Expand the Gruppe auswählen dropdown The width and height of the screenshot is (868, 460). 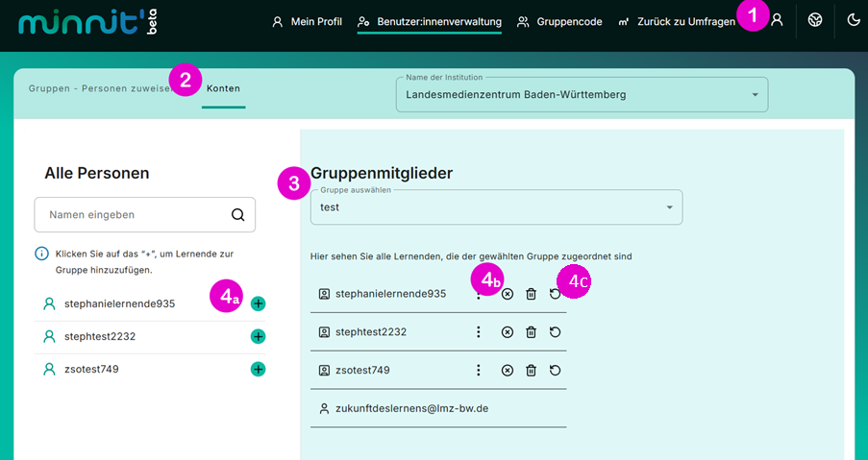pos(496,207)
